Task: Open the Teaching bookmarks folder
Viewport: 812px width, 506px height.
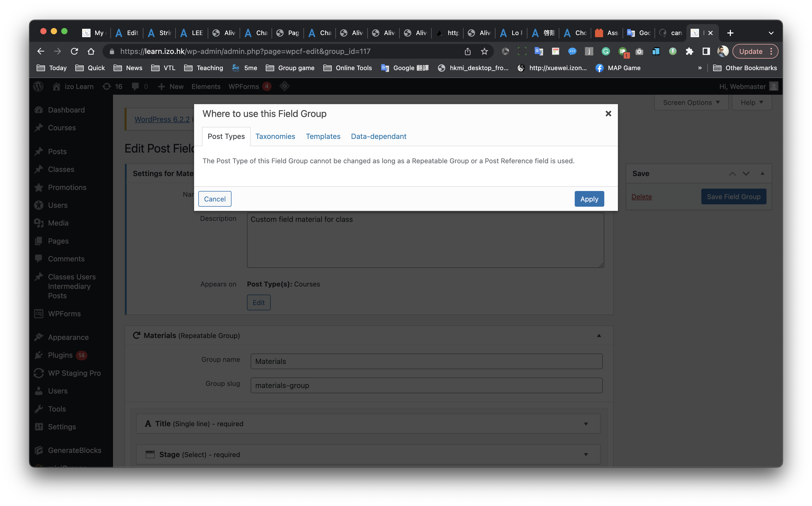Action: (204, 68)
